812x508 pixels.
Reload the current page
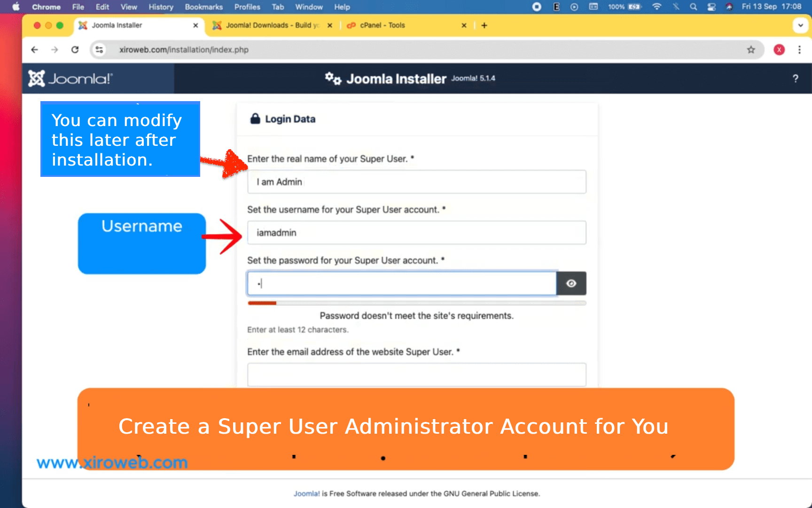75,49
